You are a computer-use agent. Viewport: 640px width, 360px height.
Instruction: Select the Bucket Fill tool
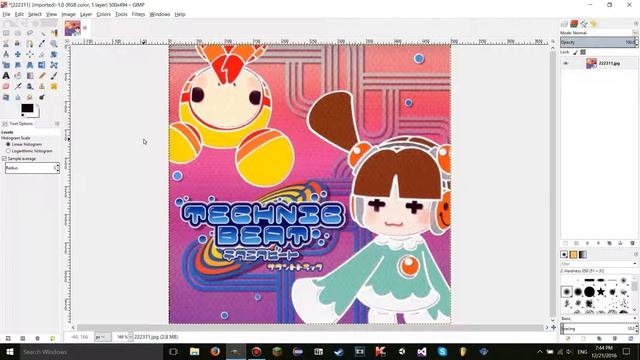(18, 76)
